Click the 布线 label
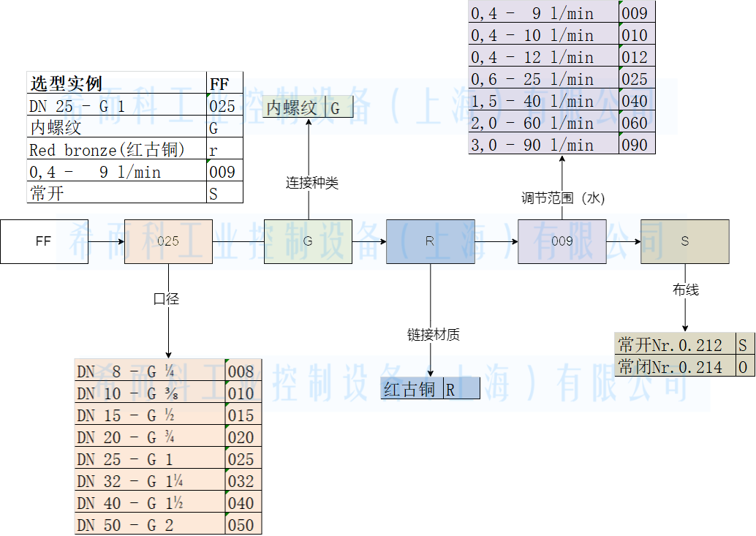The width and height of the screenshot is (756, 536). pos(686,290)
